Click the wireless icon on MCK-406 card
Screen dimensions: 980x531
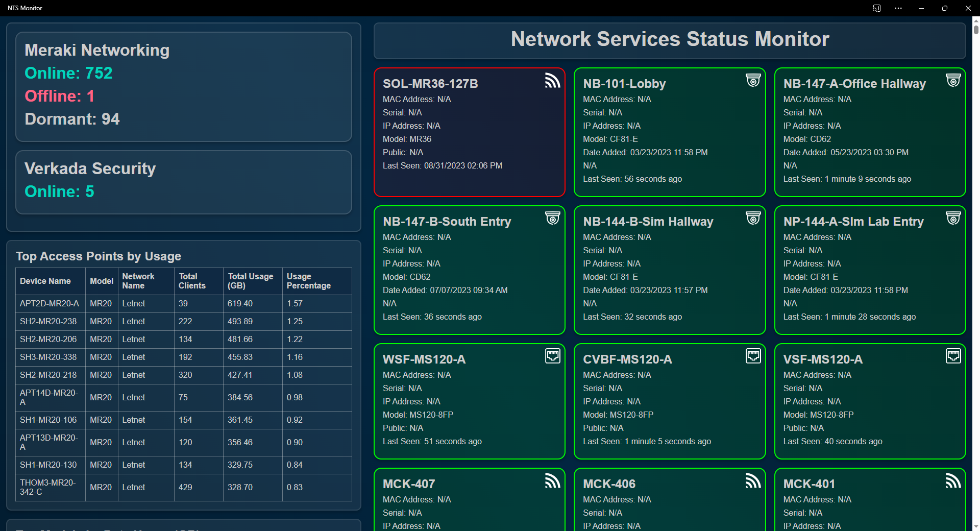[753, 481]
